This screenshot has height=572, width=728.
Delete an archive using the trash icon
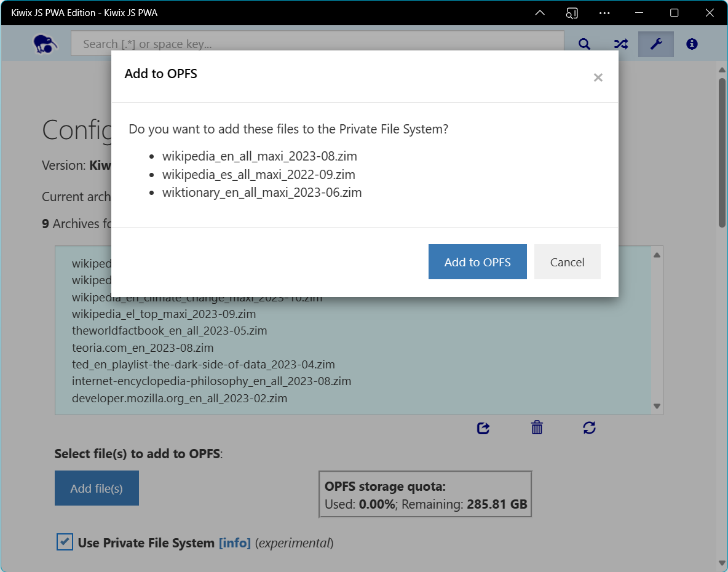[x=536, y=427]
